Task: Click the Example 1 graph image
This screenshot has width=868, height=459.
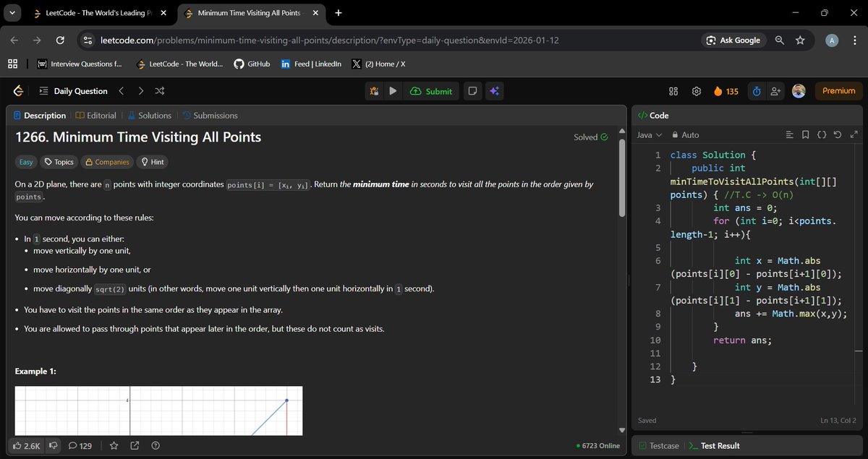Action: (158, 411)
